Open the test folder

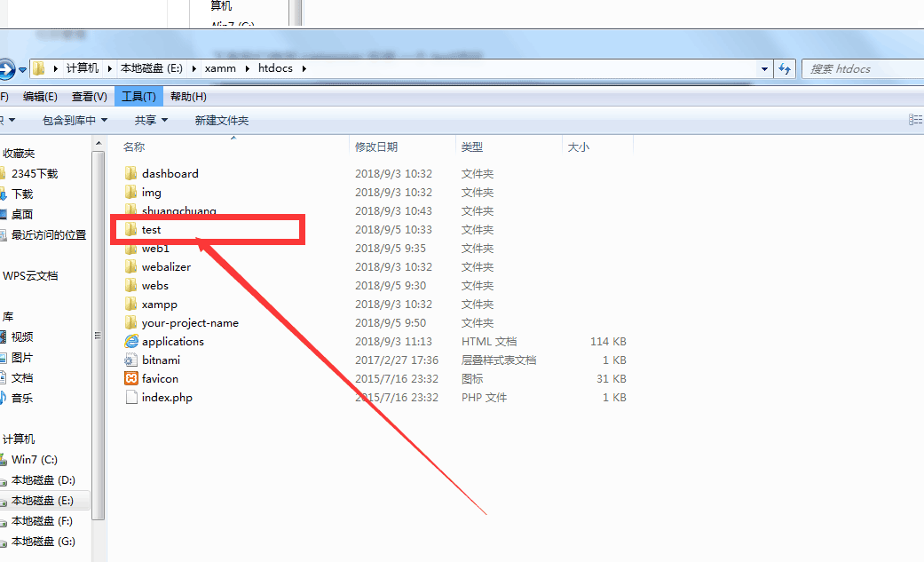click(x=151, y=230)
